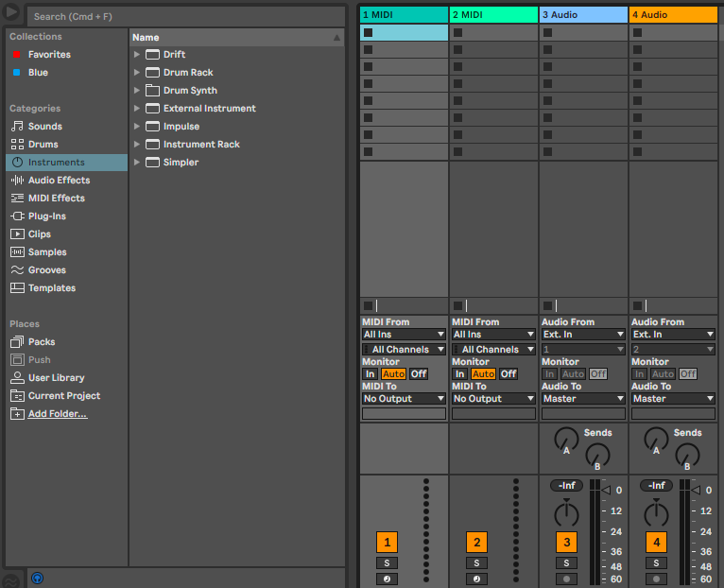
Task: Open MIDI From dropdown on track 1
Action: click(x=404, y=335)
